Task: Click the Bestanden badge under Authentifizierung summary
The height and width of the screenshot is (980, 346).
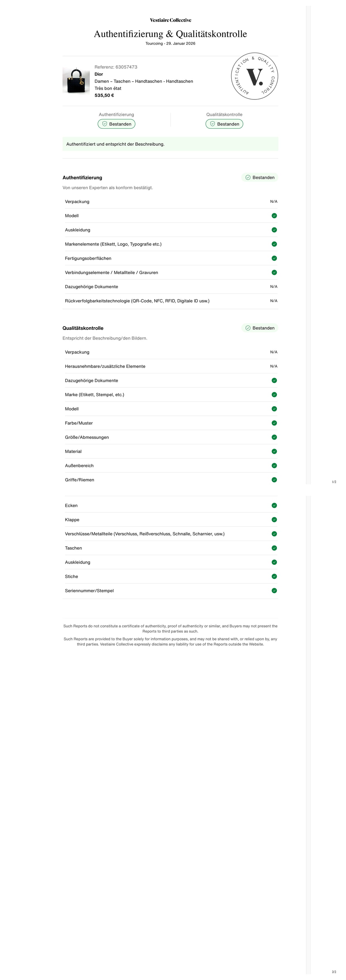Action: click(116, 124)
